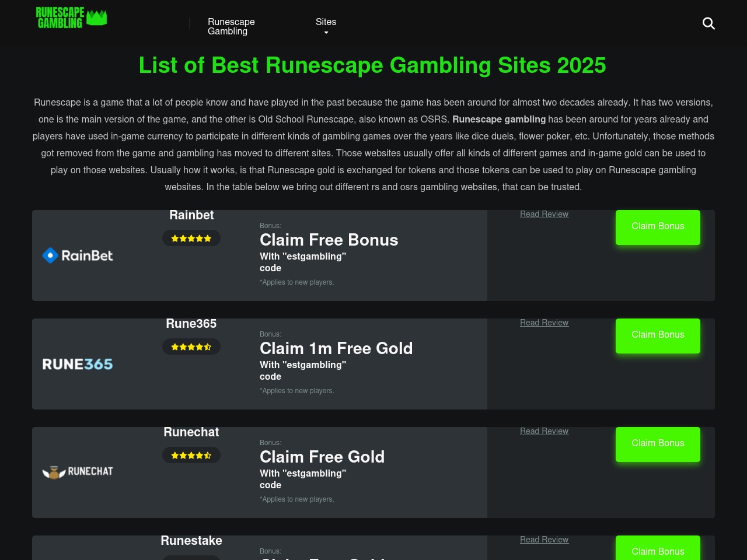The height and width of the screenshot is (560, 747).
Task: Click the page heading 'List of Best Runescape Gambling Sites 2025'
Action: (372, 65)
